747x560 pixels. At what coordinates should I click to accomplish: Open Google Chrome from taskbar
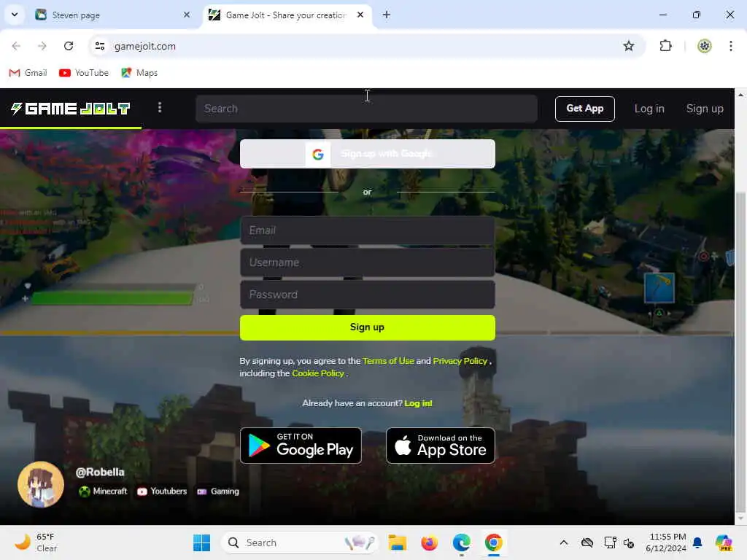point(494,542)
